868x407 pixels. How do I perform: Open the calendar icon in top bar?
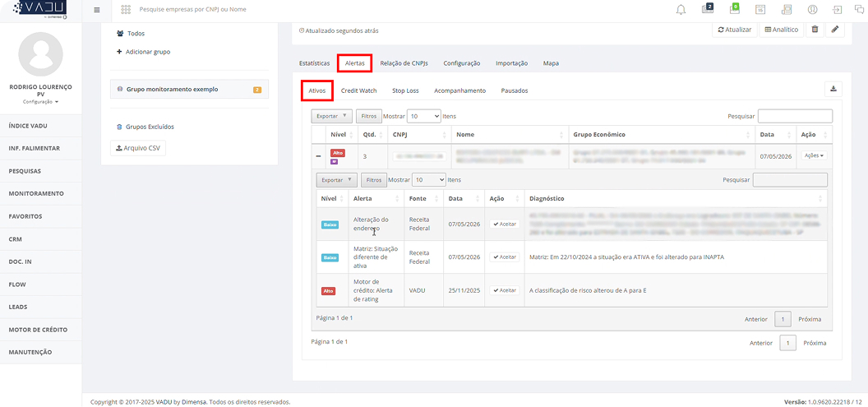760,9
